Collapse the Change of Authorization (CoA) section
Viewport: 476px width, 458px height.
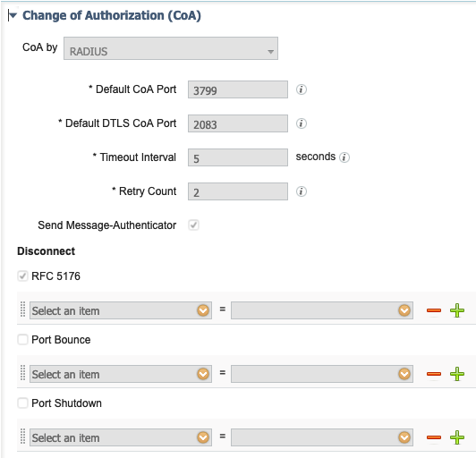tap(13, 15)
